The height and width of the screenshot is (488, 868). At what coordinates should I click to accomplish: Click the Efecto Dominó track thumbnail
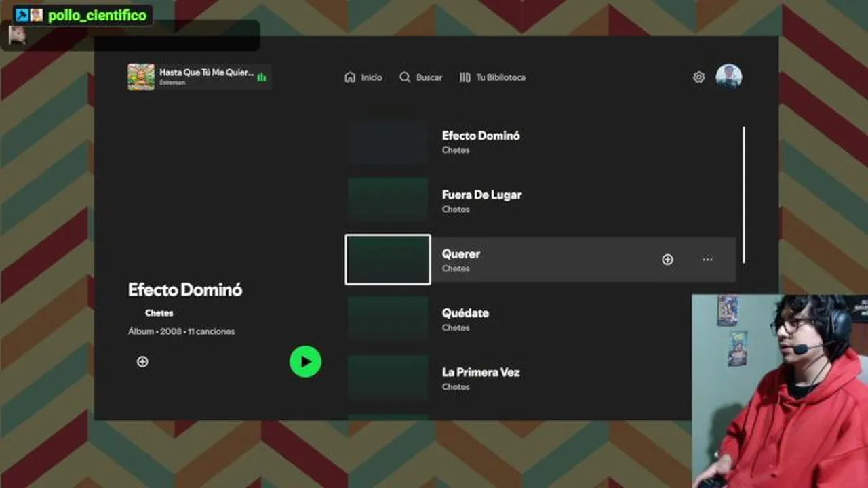coord(388,142)
